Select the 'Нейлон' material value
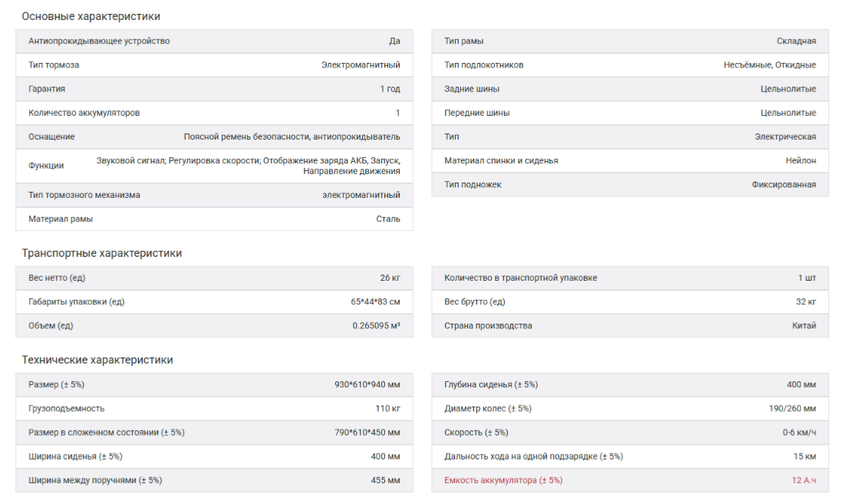This screenshot has height=504, width=850. click(801, 161)
